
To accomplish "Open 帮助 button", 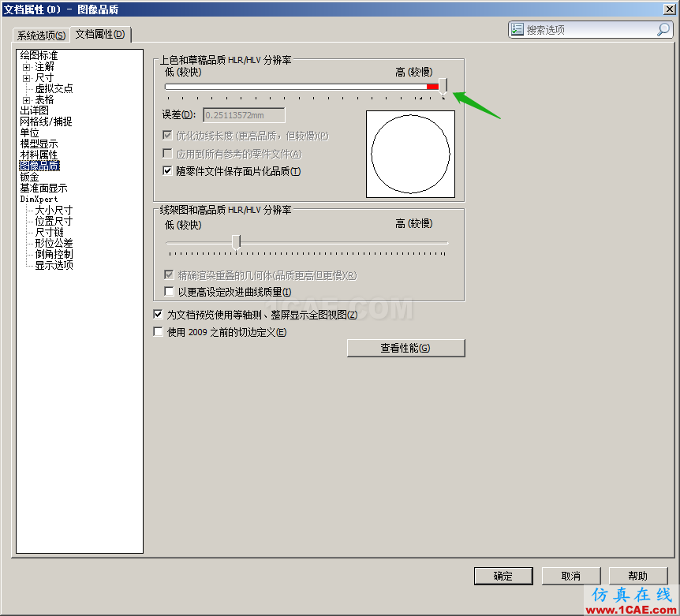I will pos(638,576).
